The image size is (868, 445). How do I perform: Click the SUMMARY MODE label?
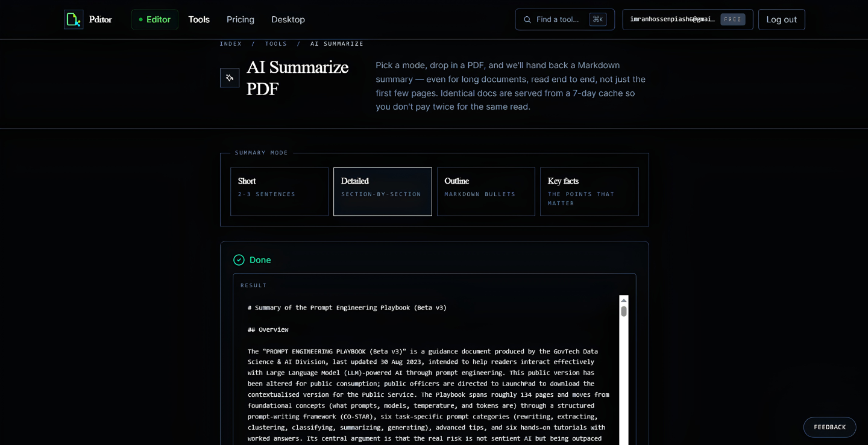[x=262, y=153]
